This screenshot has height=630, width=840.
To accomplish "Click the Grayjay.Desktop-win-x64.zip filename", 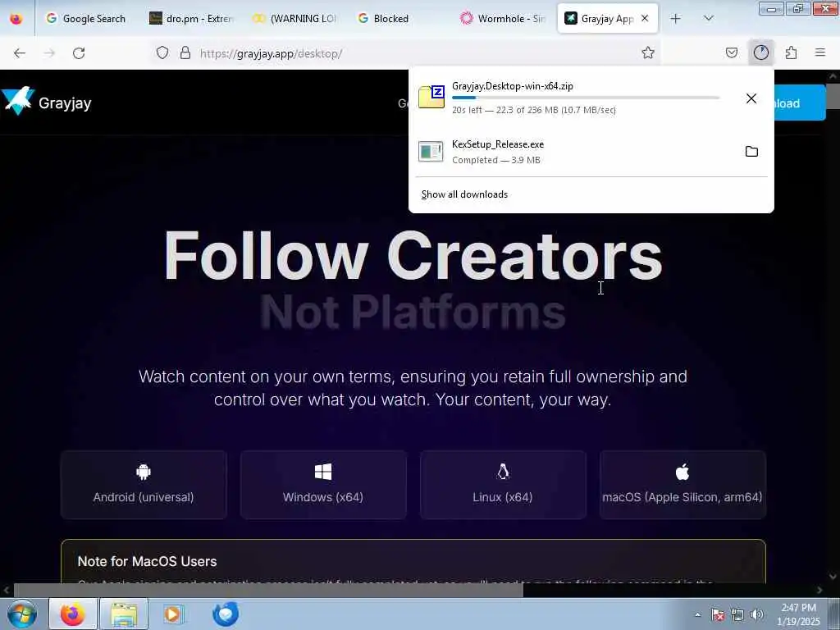I will (513, 85).
